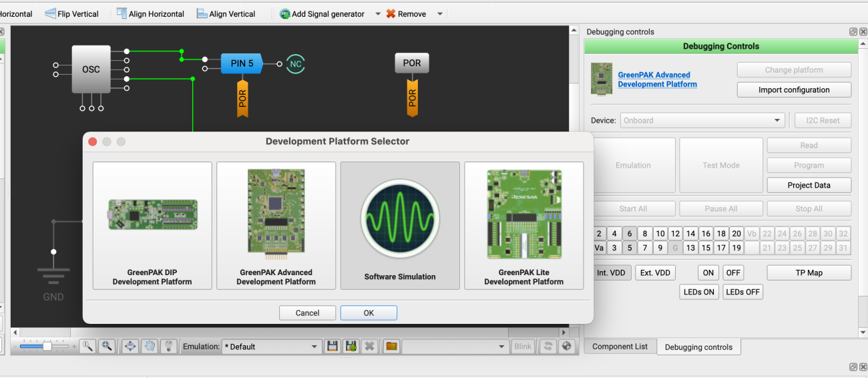Adjust the canvas zoom slider
Viewport: 868px width, 378px height.
(47, 346)
